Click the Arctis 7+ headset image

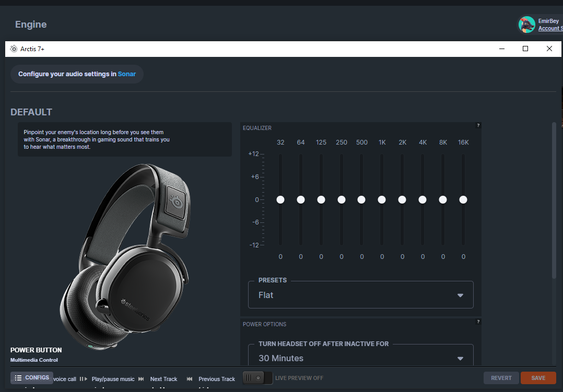pos(125,256)
